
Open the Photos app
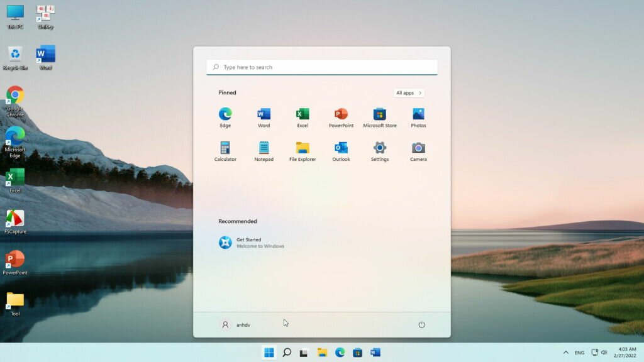(418, 118)
